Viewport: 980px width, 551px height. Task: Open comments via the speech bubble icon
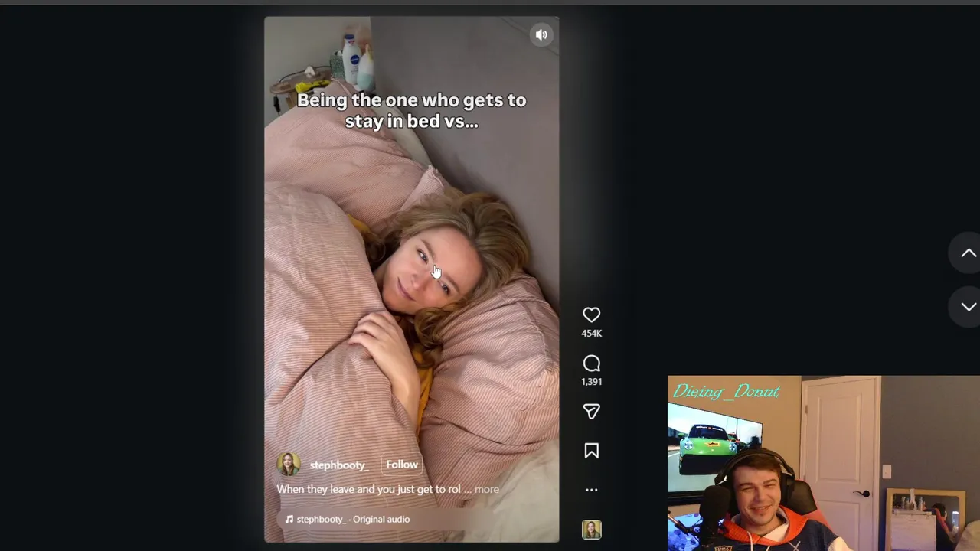click(591, 364)
